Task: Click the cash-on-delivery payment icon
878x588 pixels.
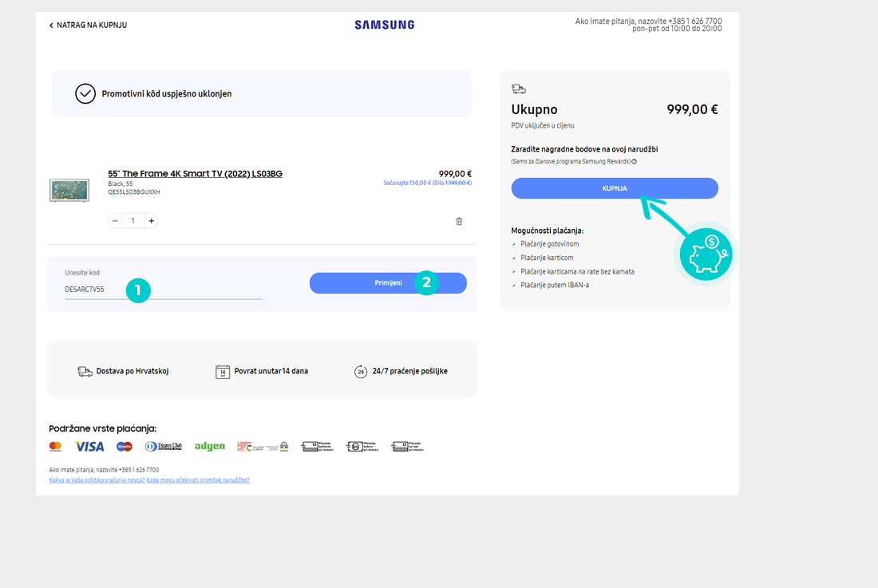Action: pyautogui.click(x=362, y=447)
